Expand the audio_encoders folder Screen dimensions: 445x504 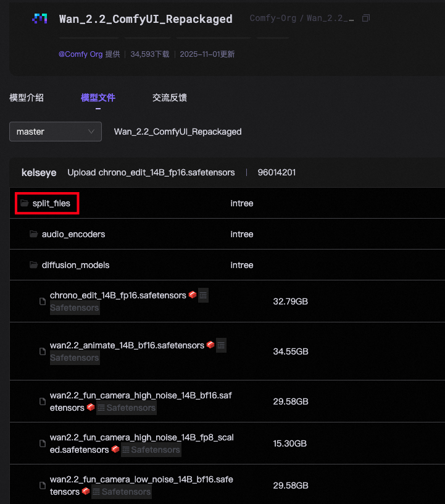(73, 234)
